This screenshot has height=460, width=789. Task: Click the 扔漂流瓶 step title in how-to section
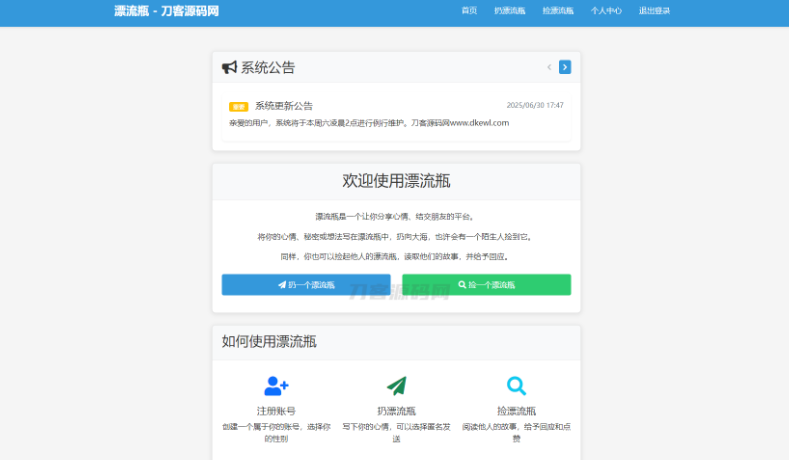point(397,411)
